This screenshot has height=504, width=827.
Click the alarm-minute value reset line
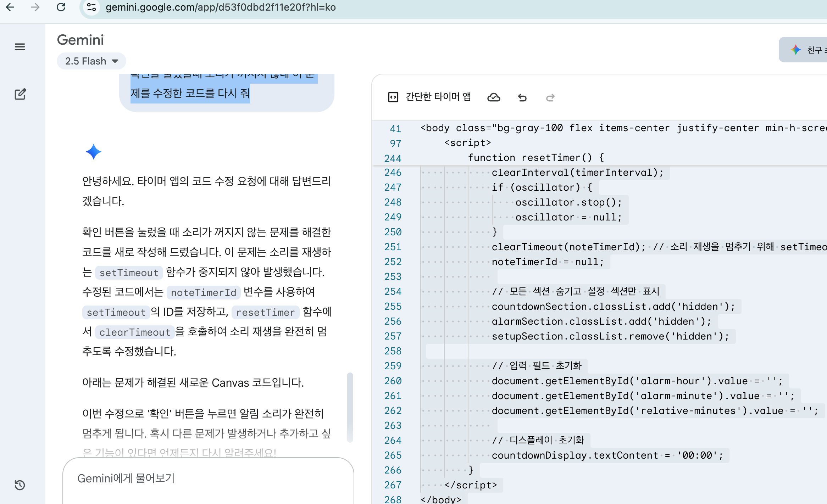pos(643,396)
